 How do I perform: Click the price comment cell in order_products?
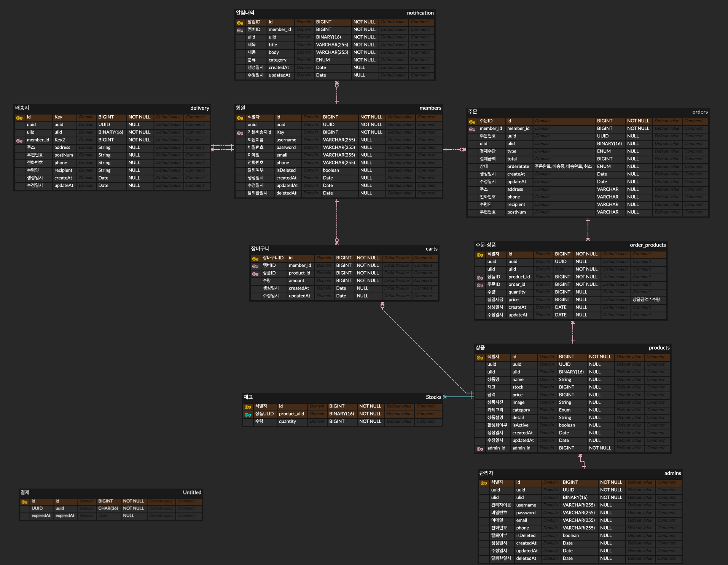[648, 300]
